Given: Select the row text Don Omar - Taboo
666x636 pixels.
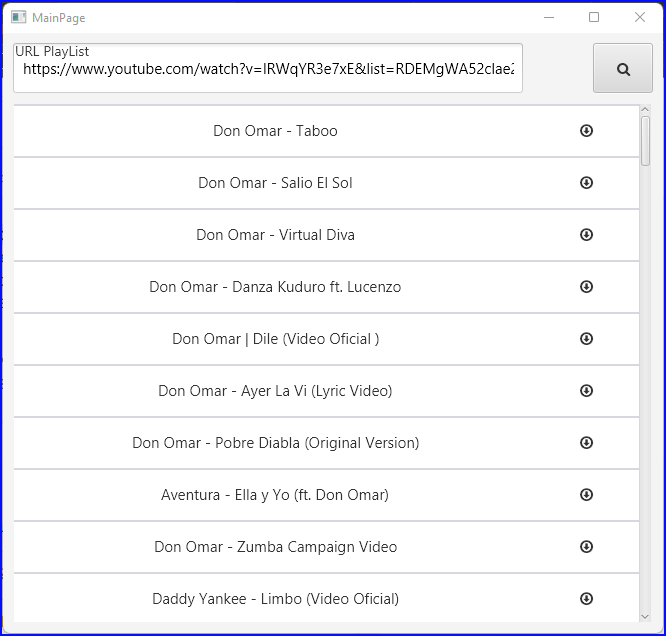Looking at the screenshot, I should (275, 131).
